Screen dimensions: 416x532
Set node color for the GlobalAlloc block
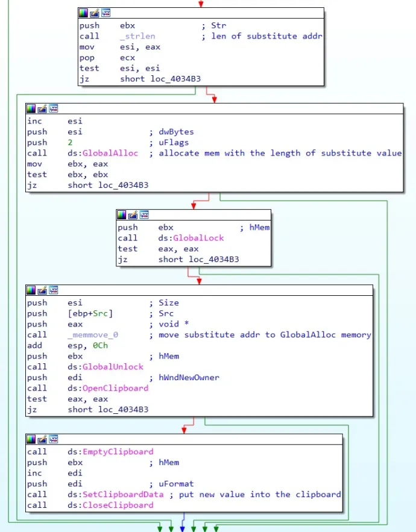(x=31, y=108)
